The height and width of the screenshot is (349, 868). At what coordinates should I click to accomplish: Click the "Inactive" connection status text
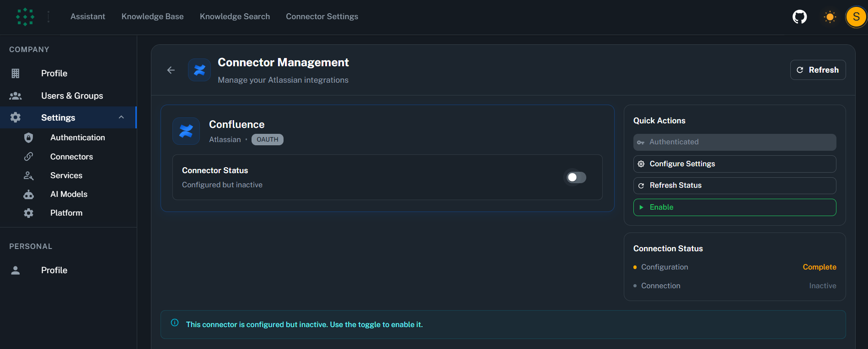(x=823, y=286)
